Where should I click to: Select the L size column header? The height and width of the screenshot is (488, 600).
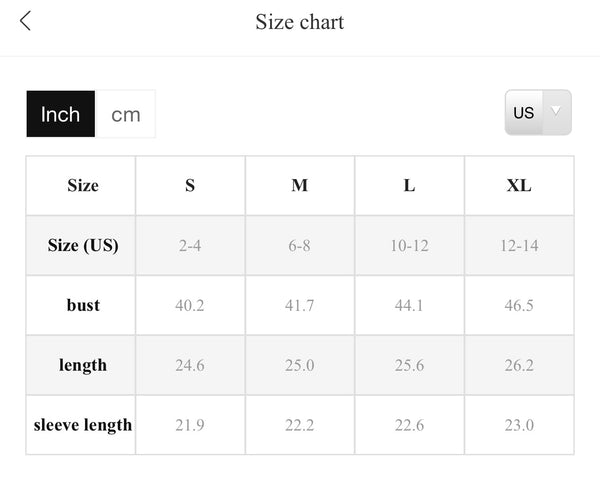click(409, 186)
